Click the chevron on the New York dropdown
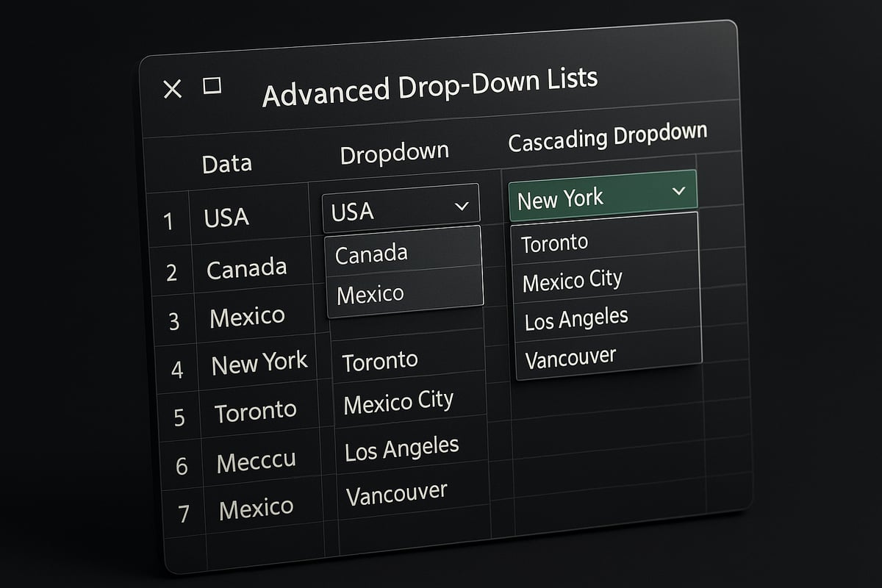This screenshot has width=882, height=588. 680,192
